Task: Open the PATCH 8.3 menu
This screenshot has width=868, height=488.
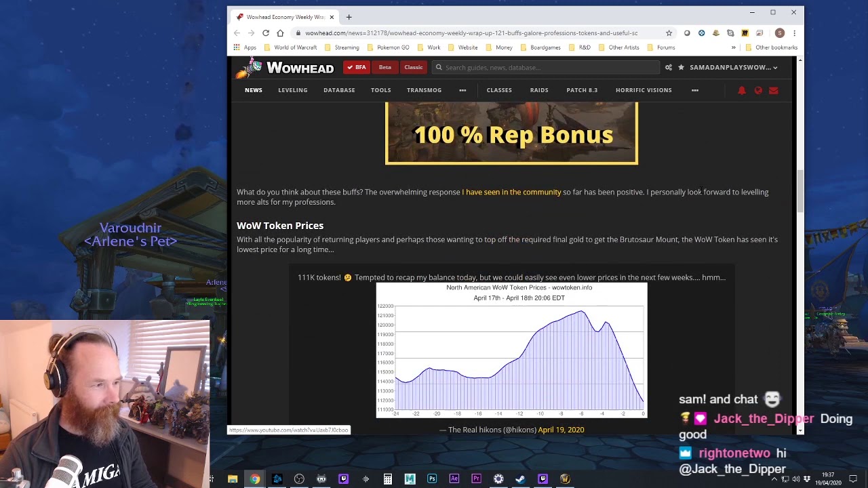Action: [582, 90]
